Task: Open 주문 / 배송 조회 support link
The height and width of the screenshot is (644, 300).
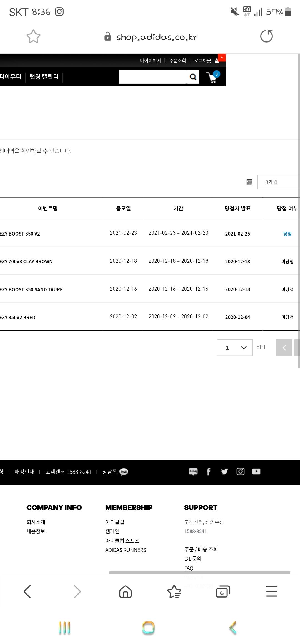Action: [x=201, y=549]
